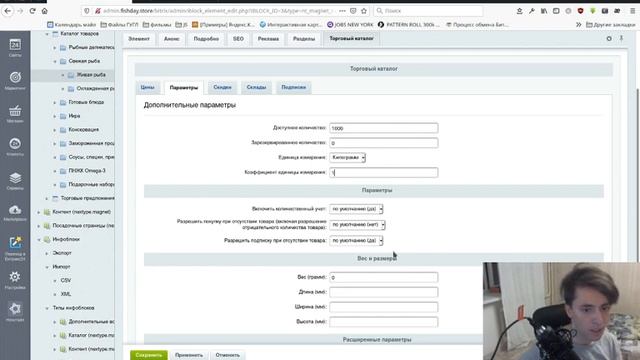The width and height of the screenshot is (640, 360).
Task: Focus the Доступное количество field
Action: click(x=384, y=128)
